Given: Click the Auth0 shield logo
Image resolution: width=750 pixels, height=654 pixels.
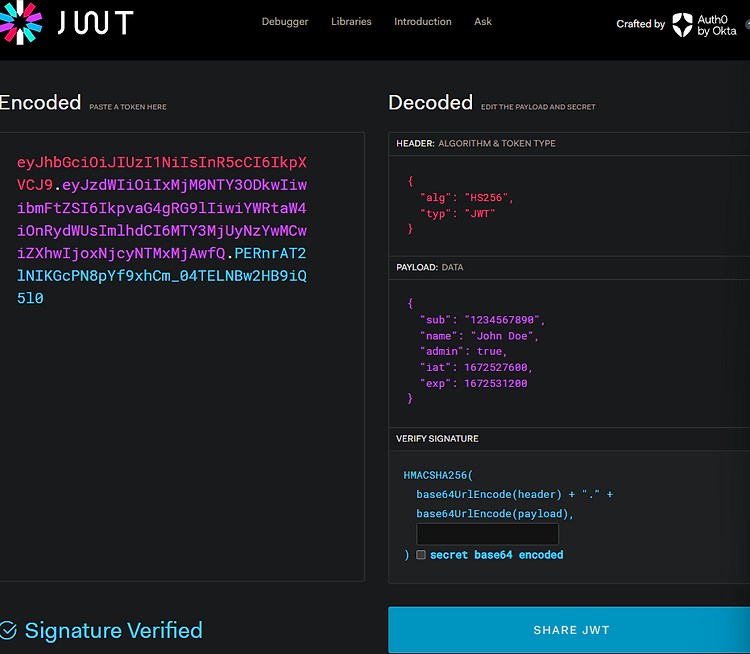Looking at the screenshot, I should point(682,25).
